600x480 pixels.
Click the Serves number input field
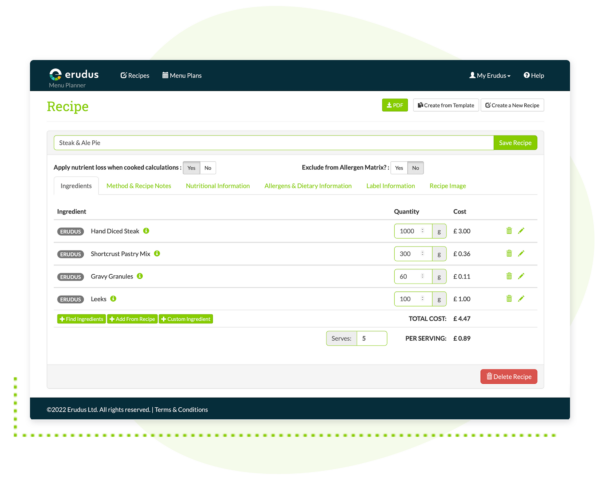pyautogui.click(x=372, y=339)
